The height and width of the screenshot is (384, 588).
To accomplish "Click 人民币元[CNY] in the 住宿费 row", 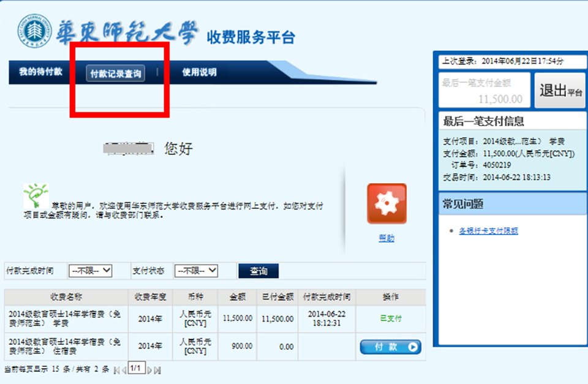I will pyautogui.click(x=195, y=347).
